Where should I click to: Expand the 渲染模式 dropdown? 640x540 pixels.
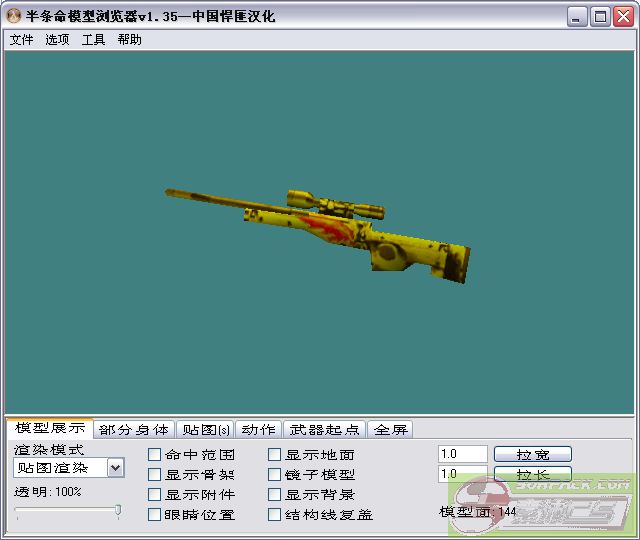click(115, 467)
